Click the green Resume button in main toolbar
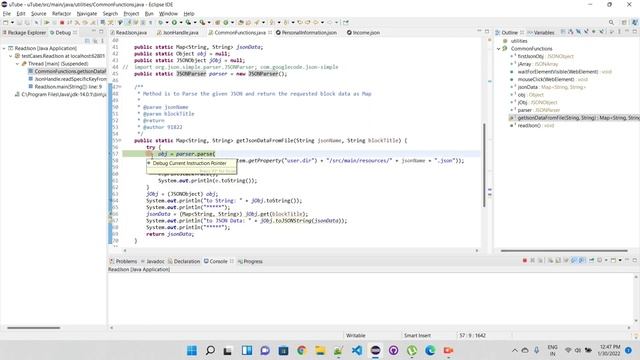 47,22
